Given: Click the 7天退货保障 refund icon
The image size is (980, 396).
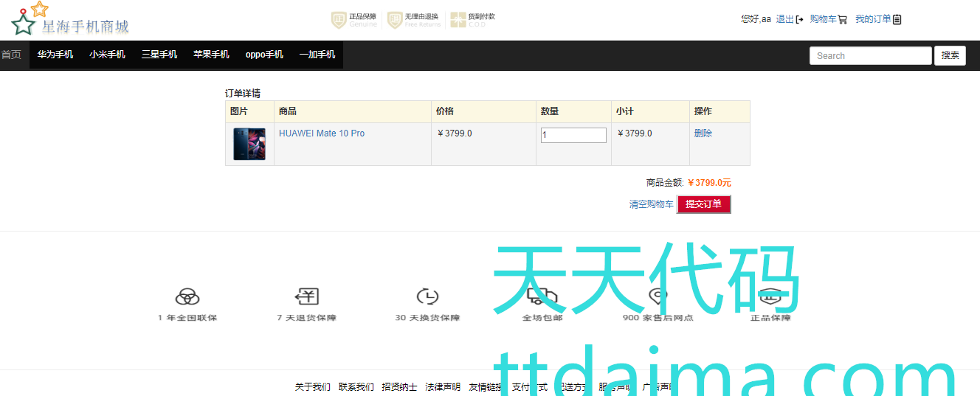Looking at the screenshot, I should click(306, 296).
